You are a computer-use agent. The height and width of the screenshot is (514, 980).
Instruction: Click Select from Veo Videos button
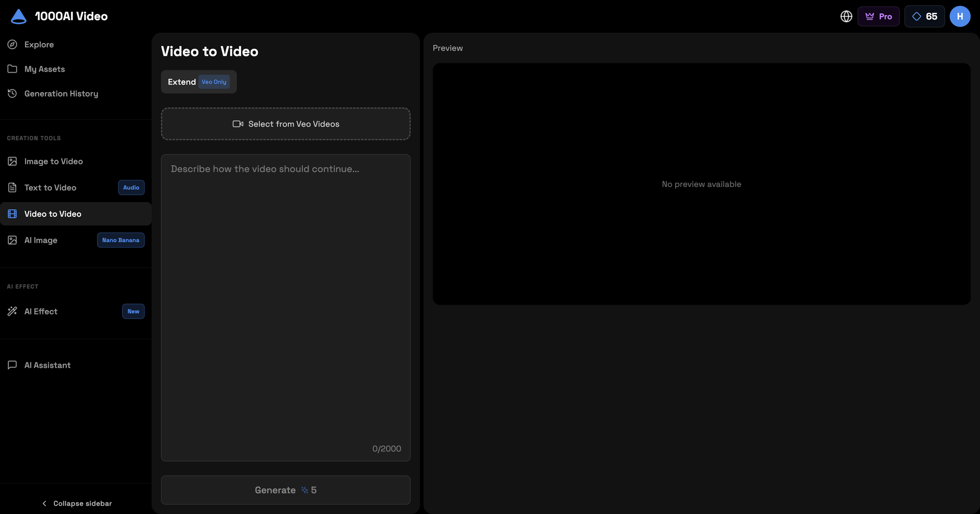286,124
